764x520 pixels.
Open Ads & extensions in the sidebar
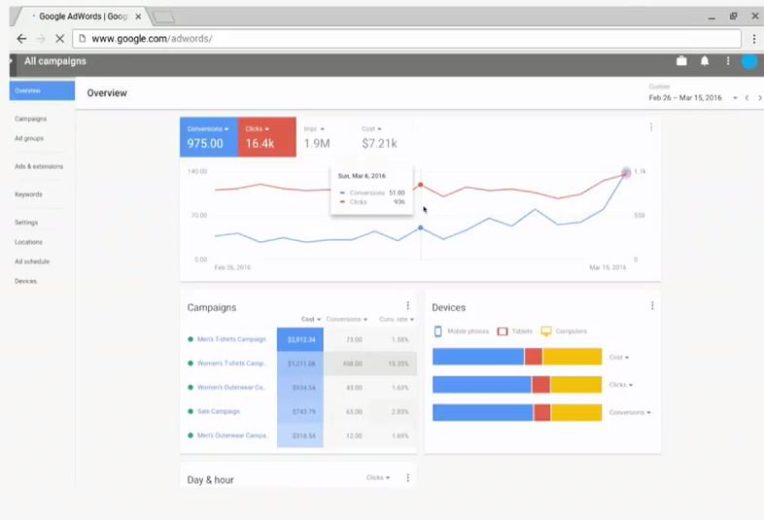[39, 167]
